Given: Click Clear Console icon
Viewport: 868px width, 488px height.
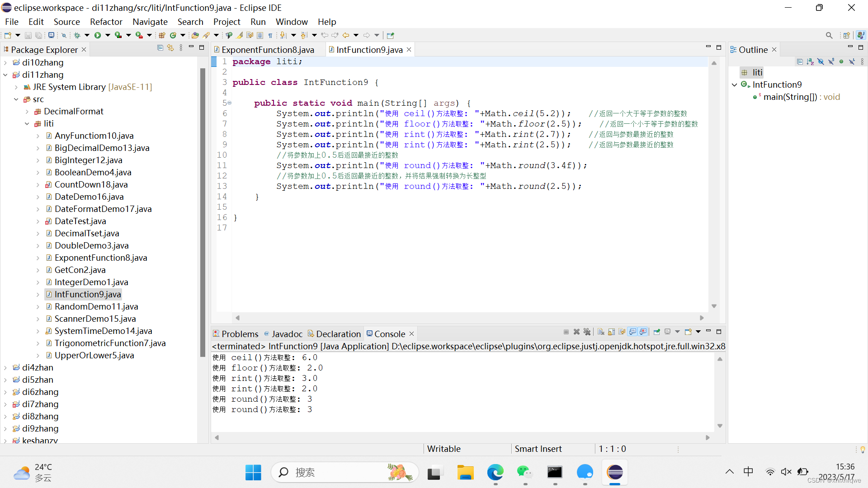Looking at the screenshot, I should [x=601, y=332].
